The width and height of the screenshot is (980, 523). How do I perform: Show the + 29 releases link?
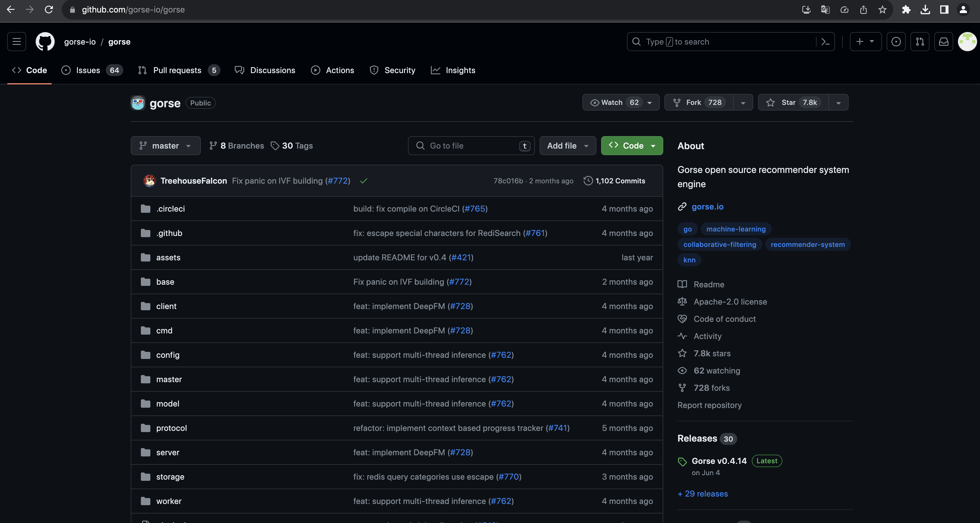(x=703, y=493)
